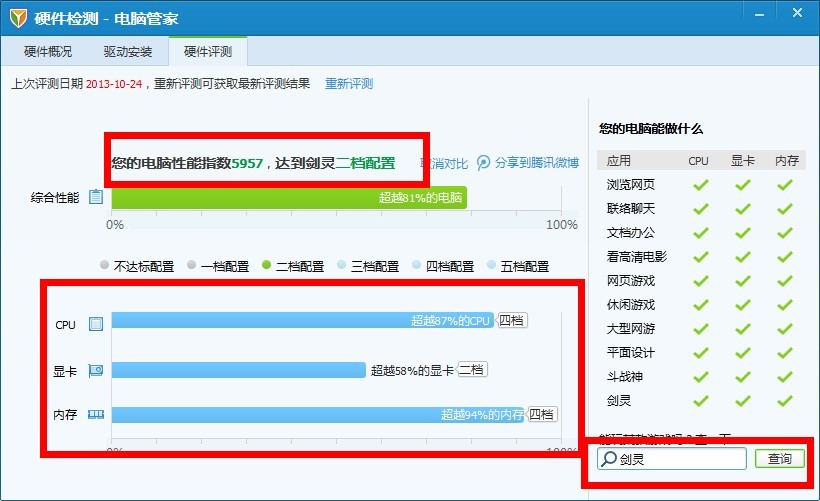Click the Tencent Weibo share icon
Viewport: 820px width, 501px height.
(484, 163)
